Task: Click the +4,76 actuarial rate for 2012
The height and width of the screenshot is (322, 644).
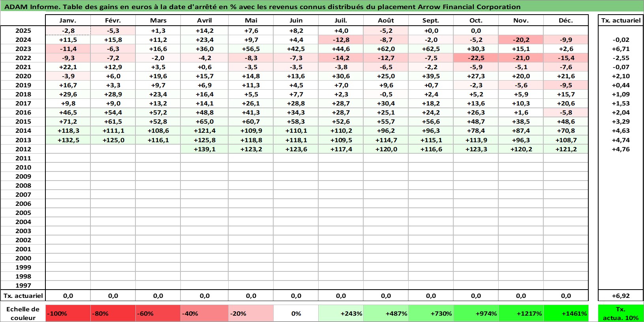Action: coord(621,149)
